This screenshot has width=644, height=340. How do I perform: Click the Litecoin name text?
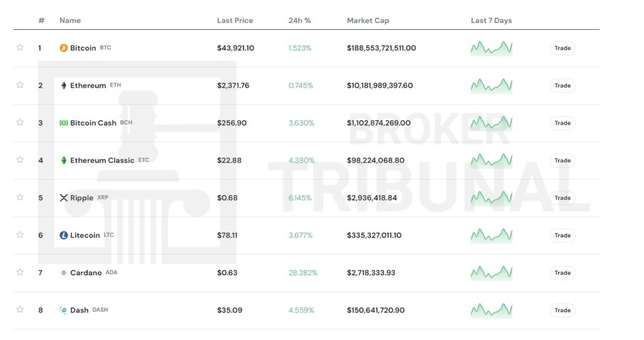click(x=85, y=235)
